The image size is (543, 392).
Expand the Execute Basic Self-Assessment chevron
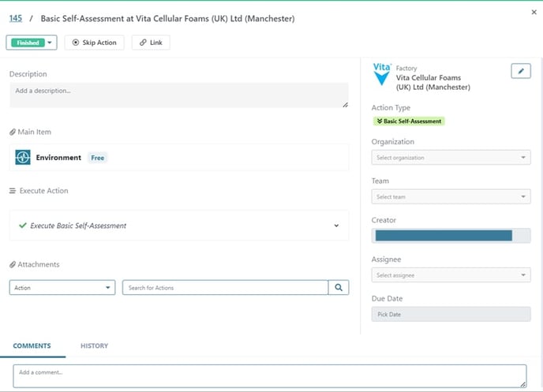click(336, 226)
